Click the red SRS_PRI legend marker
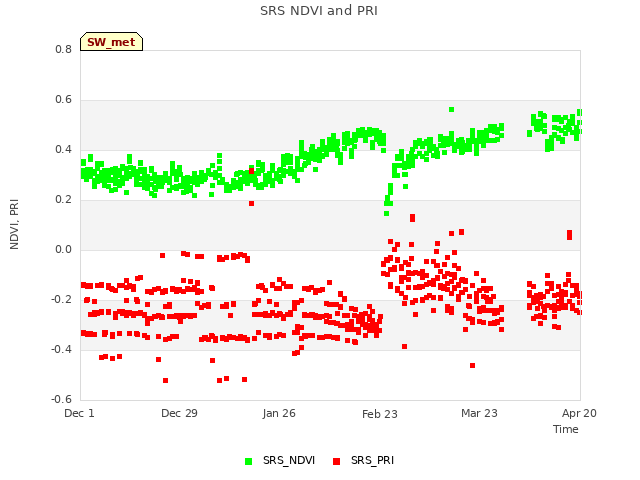Screen dimensions: 640x480 tap(336, 461)
